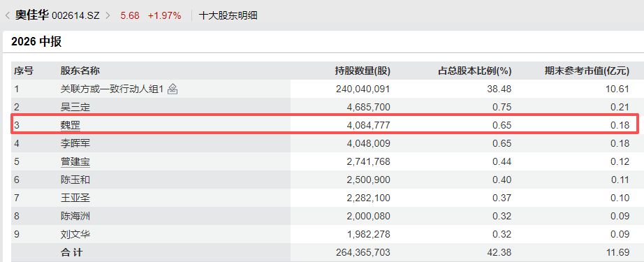Click holding amount 4,685,700
The width and height of the screenshot is (644, 262).
coord(368,107)
